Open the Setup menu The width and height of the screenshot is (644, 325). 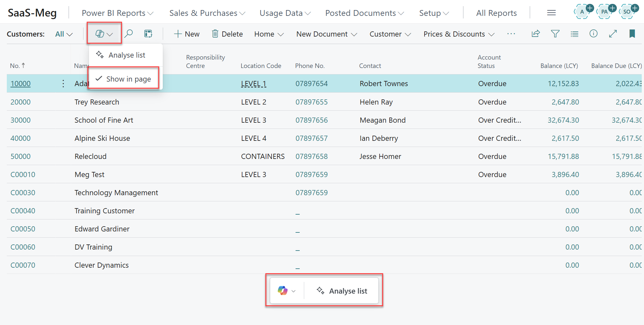[x=434, y=13]
